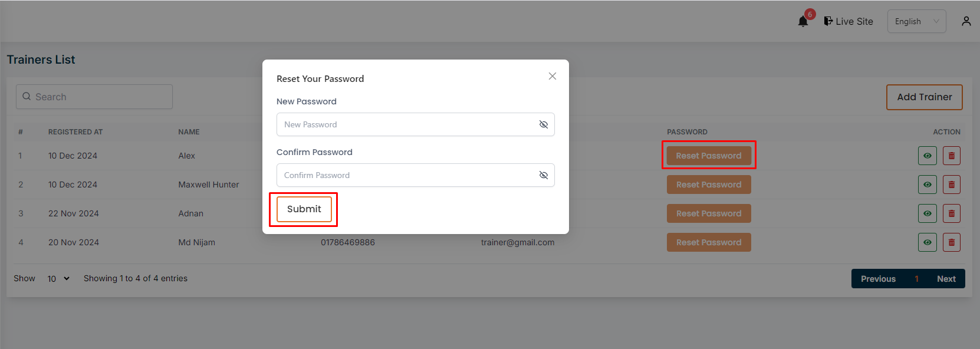Select page 1 in pagination
This screenshot has width=980, height=349.
(916, 278)
